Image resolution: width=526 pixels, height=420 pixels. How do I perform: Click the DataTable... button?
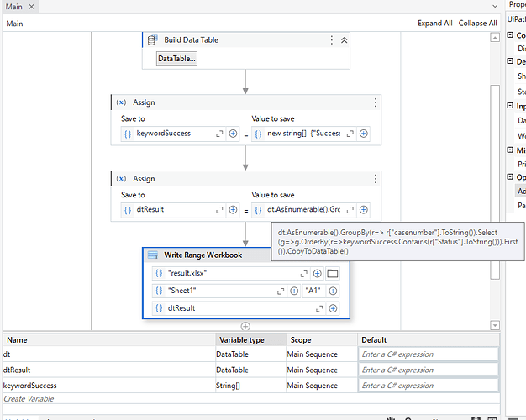[176, 58]
